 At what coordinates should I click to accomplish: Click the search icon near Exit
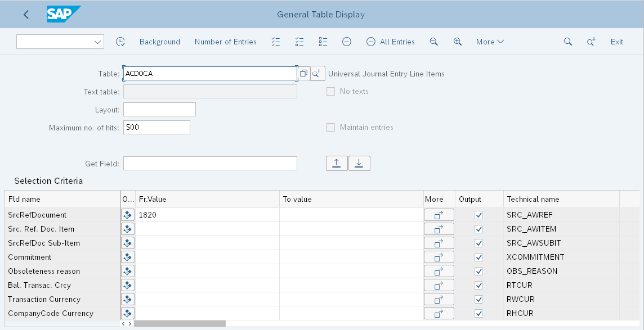[567, 41]
